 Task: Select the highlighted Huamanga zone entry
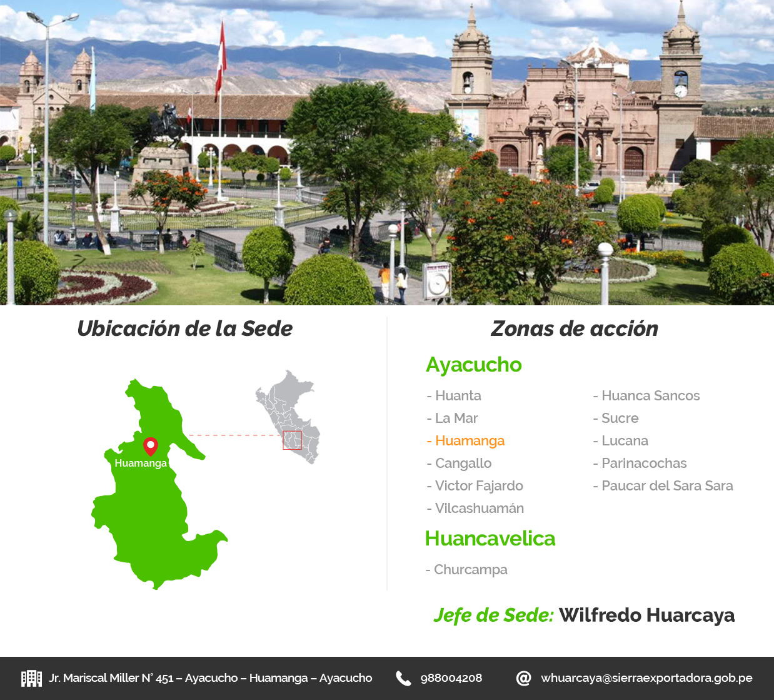point(466,441)
